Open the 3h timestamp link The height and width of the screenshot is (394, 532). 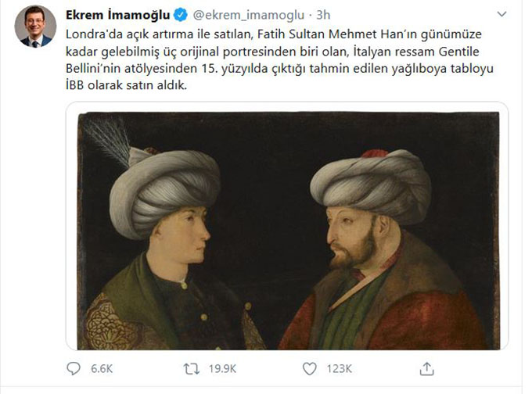[323, 16]
